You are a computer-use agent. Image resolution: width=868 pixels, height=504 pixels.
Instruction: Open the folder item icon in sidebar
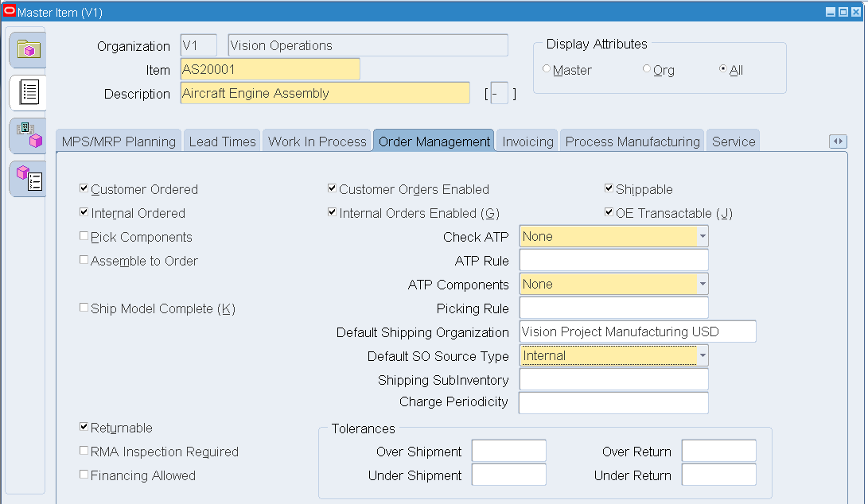[x=28, y=50]
